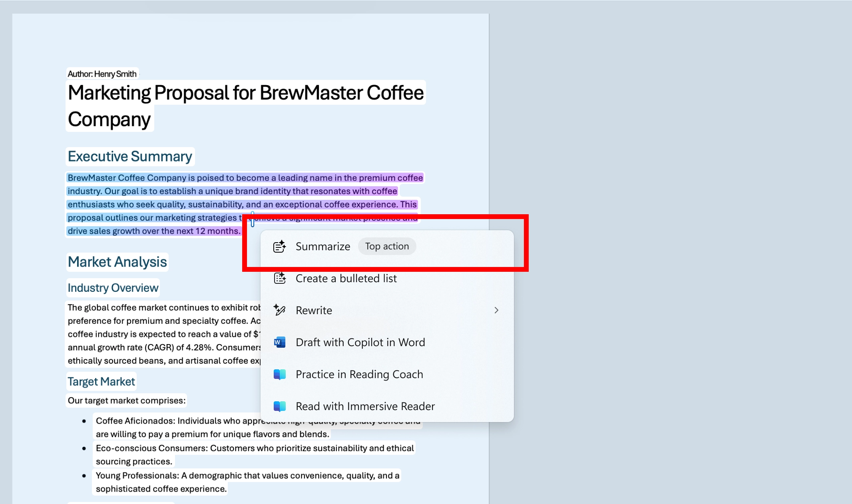Click the Young Professionals bullet text
The height and width of the screenshot is (504, 852).
pyautogui.click(x=247, y=482)
